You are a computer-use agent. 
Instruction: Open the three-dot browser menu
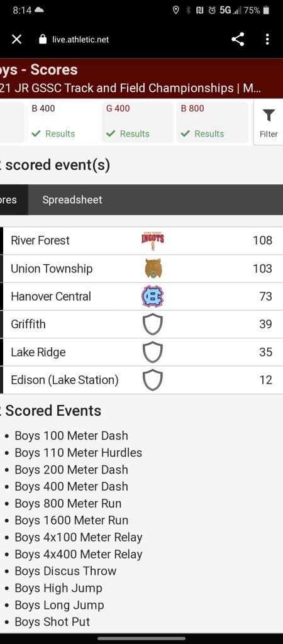(x=267, y=40)
